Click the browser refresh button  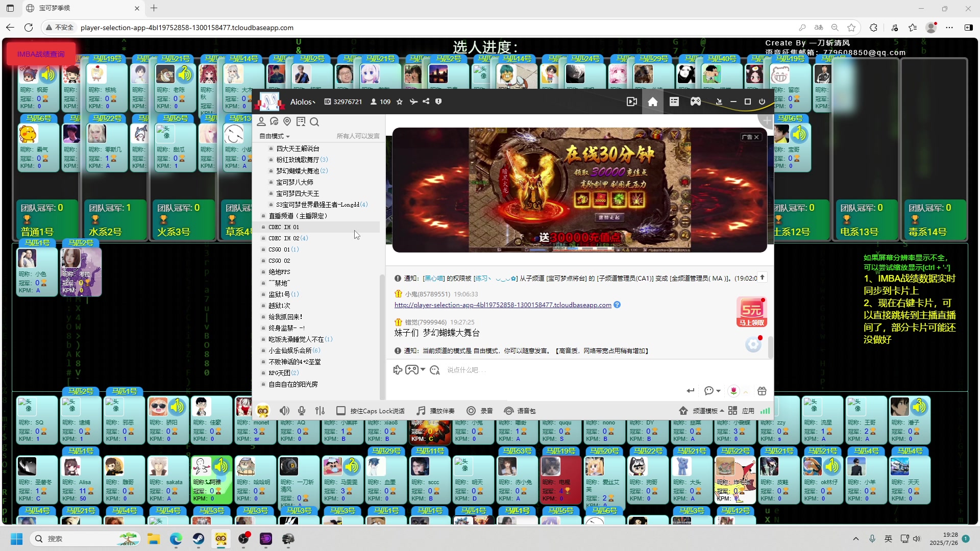(29, 28)
